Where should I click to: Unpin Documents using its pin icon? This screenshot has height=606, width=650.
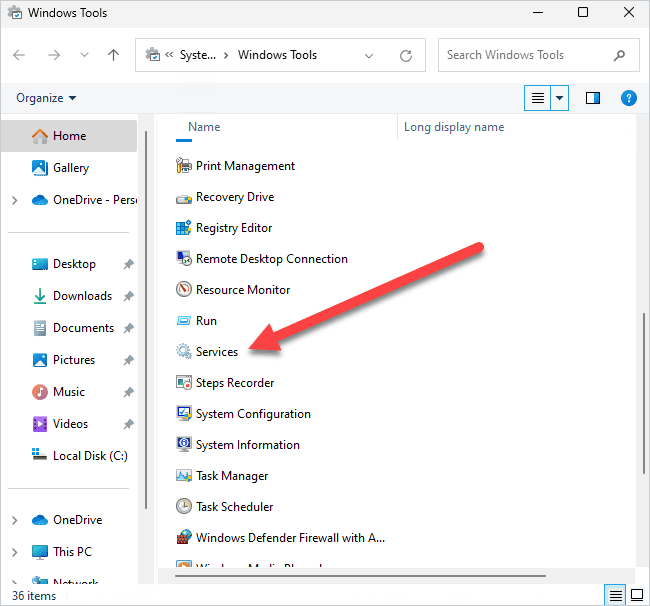(x=129, y=328)
